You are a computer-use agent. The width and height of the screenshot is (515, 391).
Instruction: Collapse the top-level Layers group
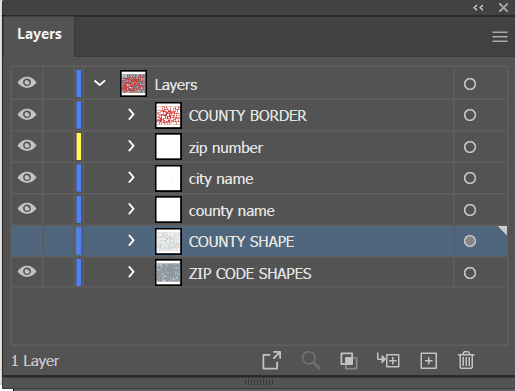pos(99,83)
